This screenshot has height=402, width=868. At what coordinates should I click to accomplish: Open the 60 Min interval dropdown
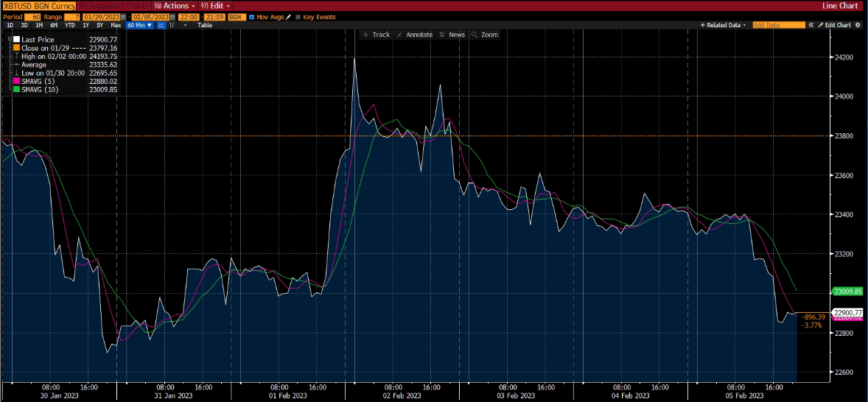(139, 25)
